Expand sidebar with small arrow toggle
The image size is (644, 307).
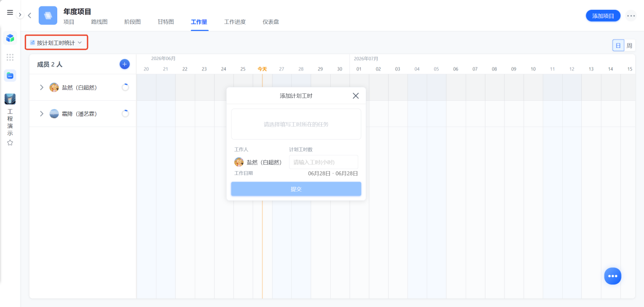pyautogui.click(x=20, y=15)
